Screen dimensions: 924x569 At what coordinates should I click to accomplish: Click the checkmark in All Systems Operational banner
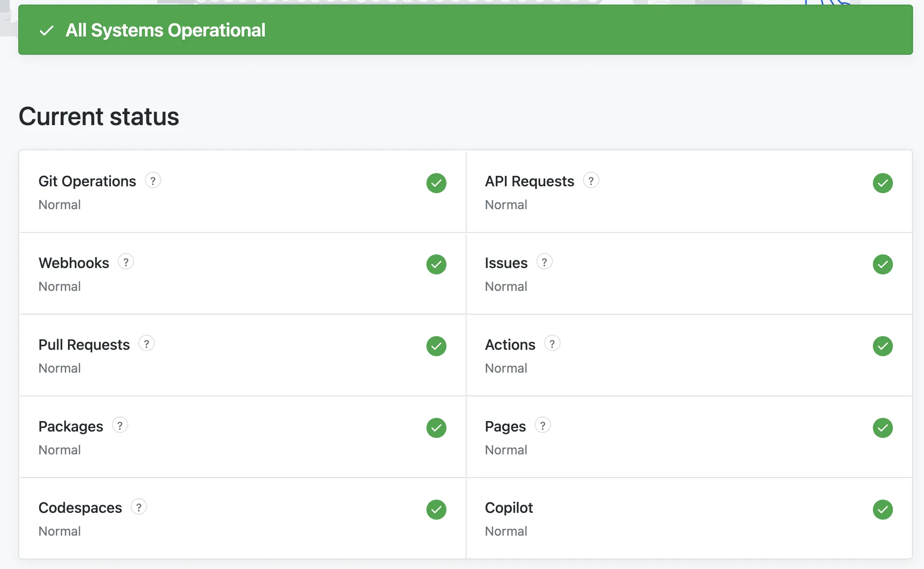pyautogui.click(x=47, y=31)
